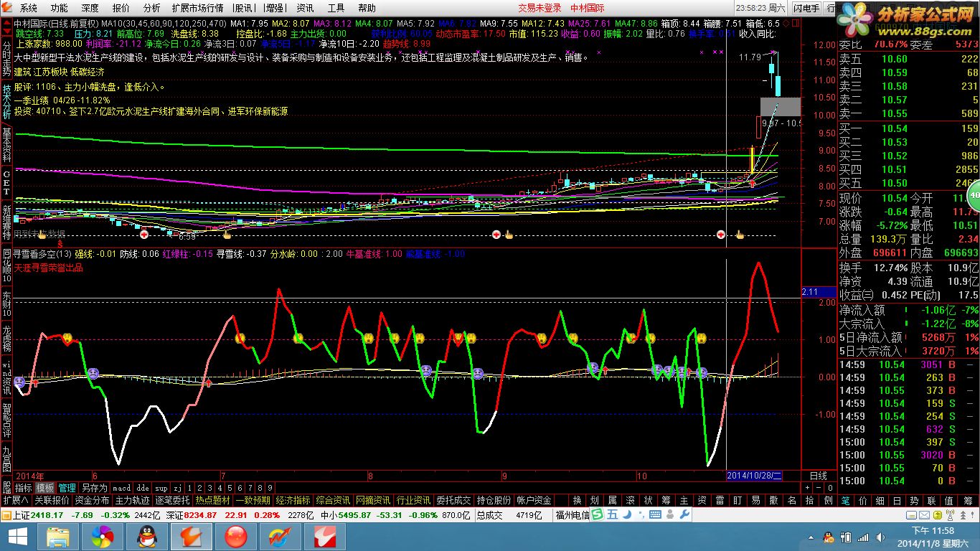Click the 换 toolbar button
This screenshot has width=980, height=551.
pyautogui.click(x=576, y=500)
